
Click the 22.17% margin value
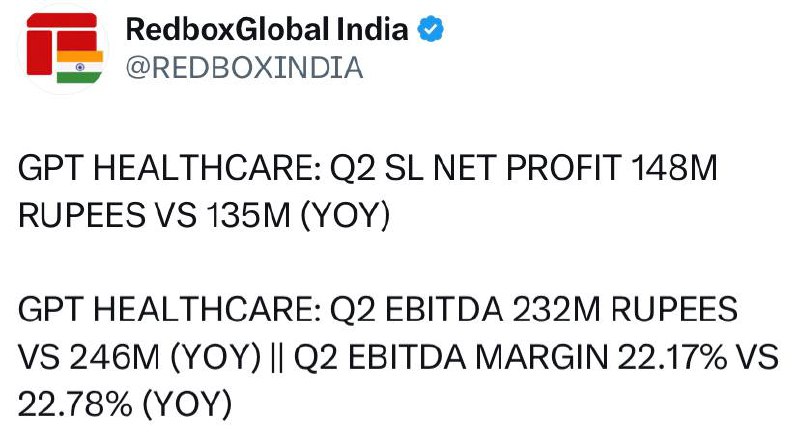(x=672, y=357)
